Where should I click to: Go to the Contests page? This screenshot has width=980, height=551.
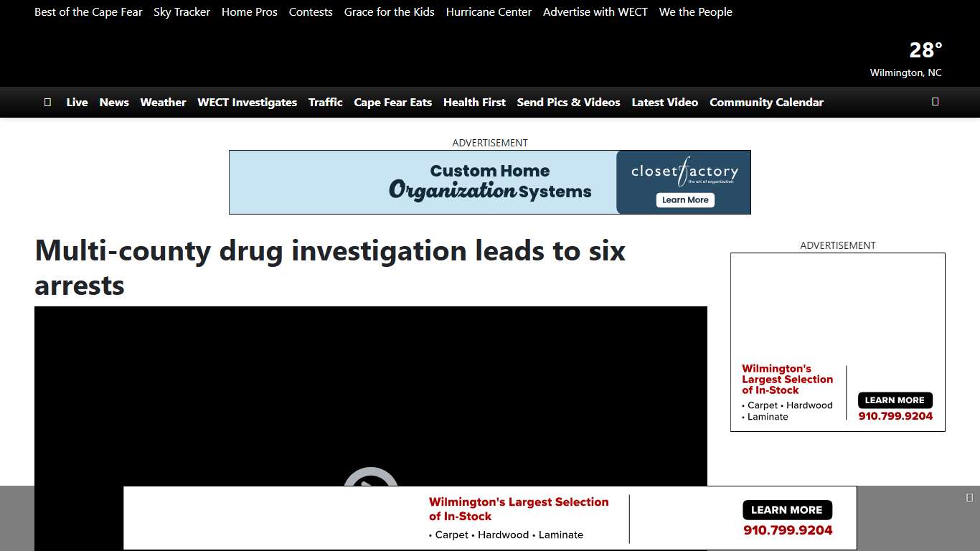click(311, 11)
